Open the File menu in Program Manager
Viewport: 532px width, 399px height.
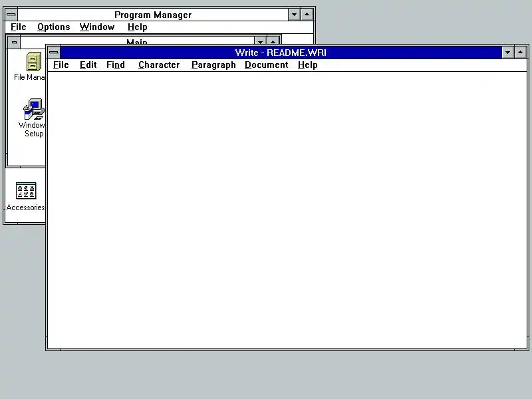pyautogui.click(x=19, y=27)
